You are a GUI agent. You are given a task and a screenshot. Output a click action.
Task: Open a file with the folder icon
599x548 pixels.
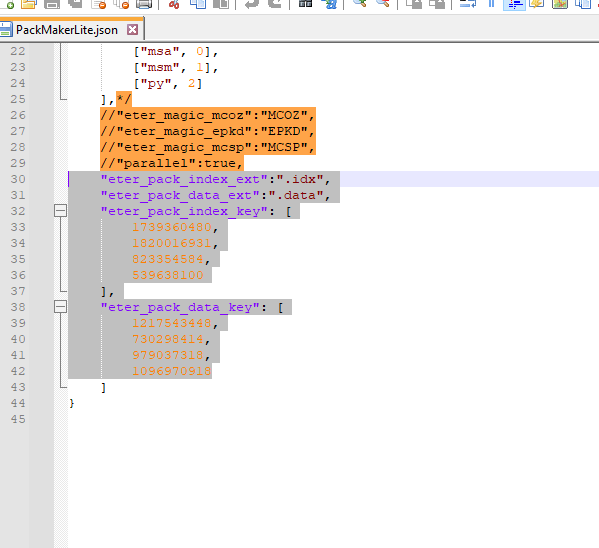tap(29, 4)
